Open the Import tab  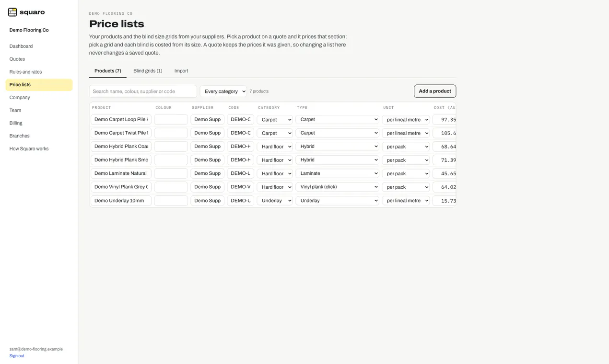(181, 71)
